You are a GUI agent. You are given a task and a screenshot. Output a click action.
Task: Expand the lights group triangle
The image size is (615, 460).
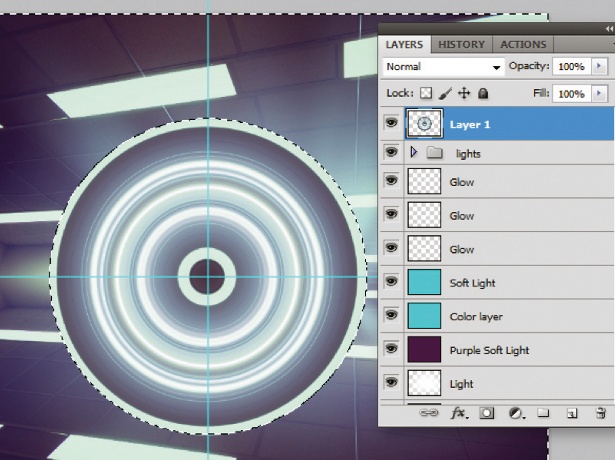[x=413, y=152]
